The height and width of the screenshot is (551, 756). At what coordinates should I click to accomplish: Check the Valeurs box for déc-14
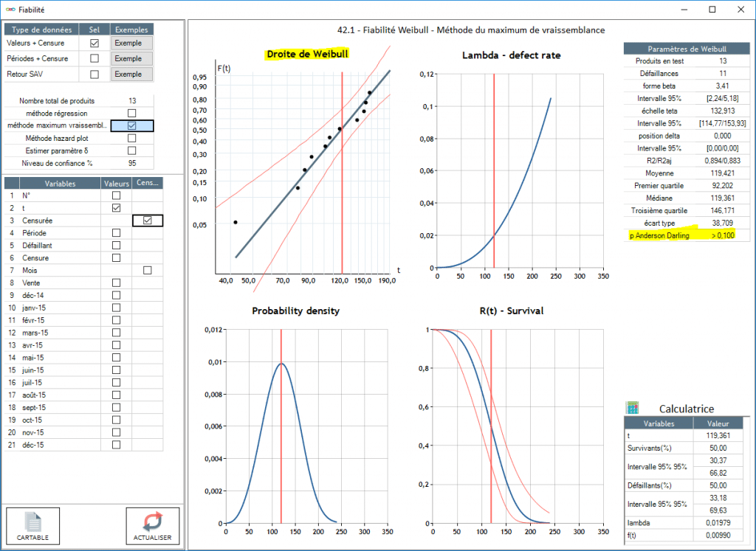[116, 295]
